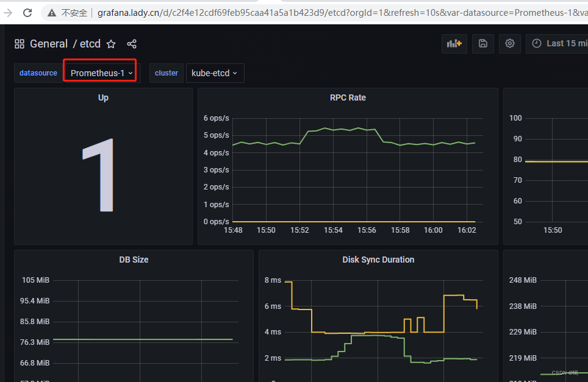Screen dimensions: 588x382
Task: Open the Prometheus-1 datasource dropdown
Action: point(99,72)
